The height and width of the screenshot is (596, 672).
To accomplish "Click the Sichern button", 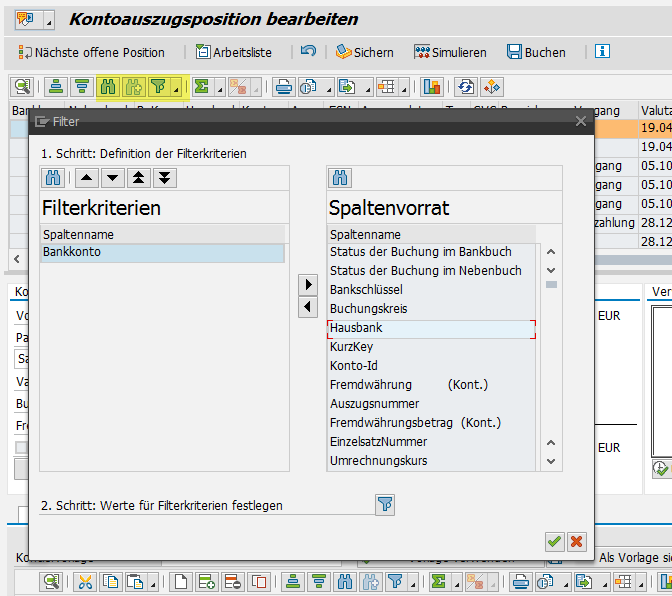I will click(364, 52).
